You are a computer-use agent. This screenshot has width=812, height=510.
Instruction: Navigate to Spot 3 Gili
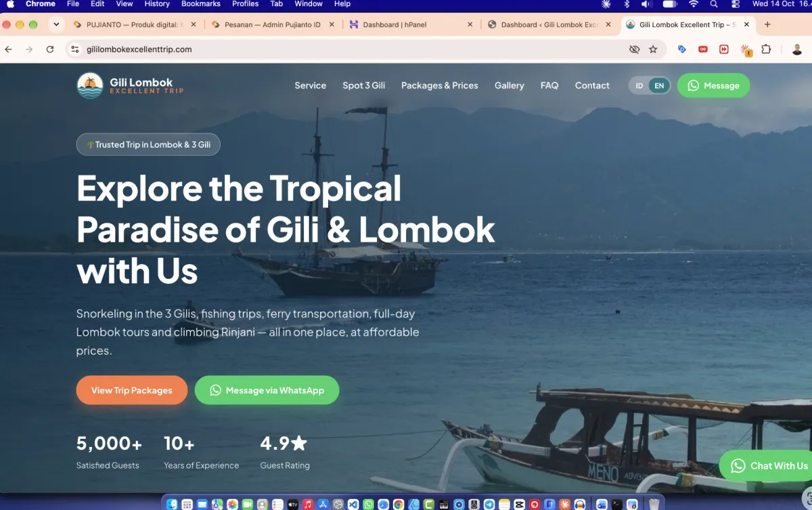364,85
